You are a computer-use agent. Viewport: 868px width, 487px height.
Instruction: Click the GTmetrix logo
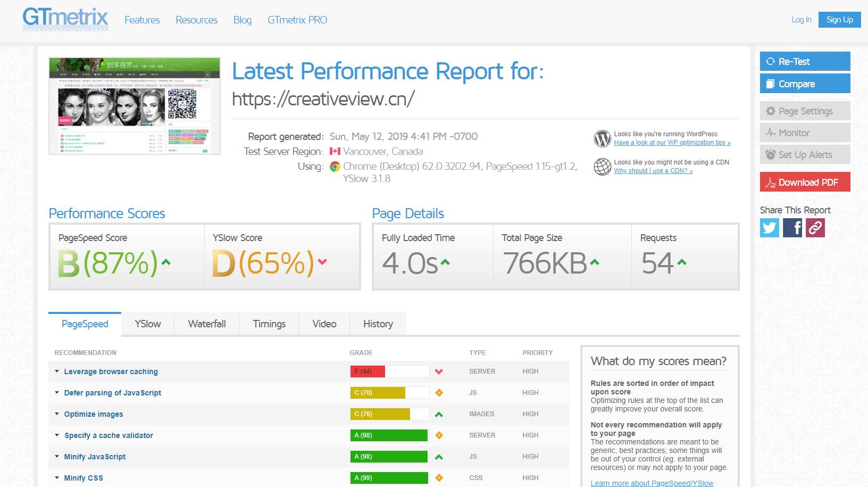(65, 19)
